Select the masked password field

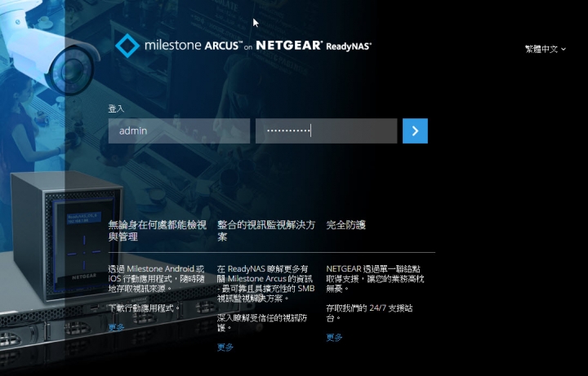326,131
